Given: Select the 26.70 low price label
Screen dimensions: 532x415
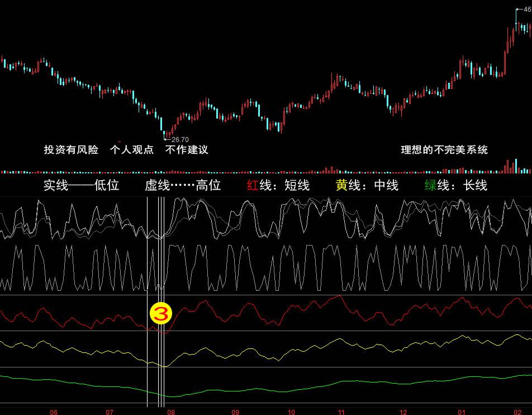Looking at the screenshot, I should tap(180, 140).
